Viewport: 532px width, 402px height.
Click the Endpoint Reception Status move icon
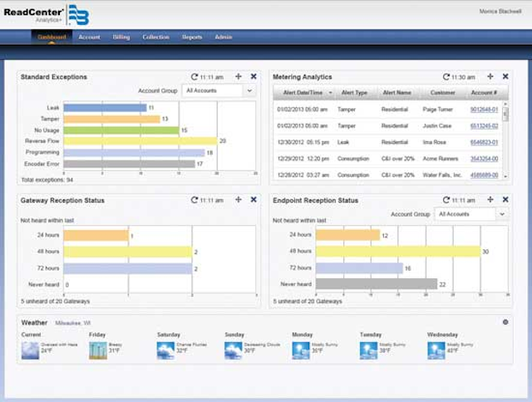point(490,199)
